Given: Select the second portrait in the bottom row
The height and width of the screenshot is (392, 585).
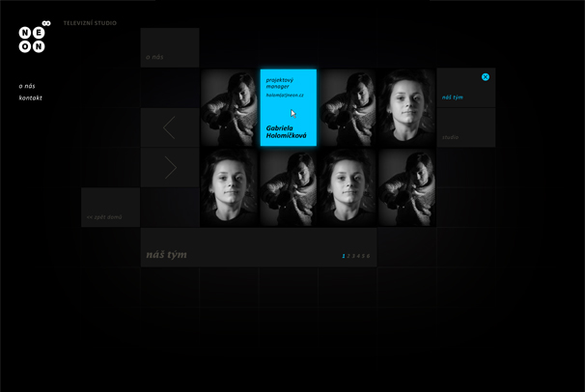Looking at the screenshot, I should click(x=288, y=187).
